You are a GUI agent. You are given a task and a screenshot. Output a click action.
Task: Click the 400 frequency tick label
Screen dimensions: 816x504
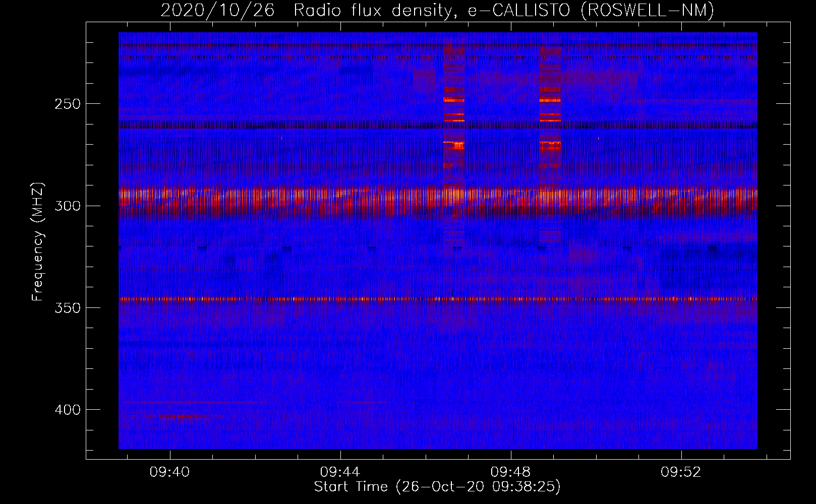pyautogui.click(x=68, y=410)
